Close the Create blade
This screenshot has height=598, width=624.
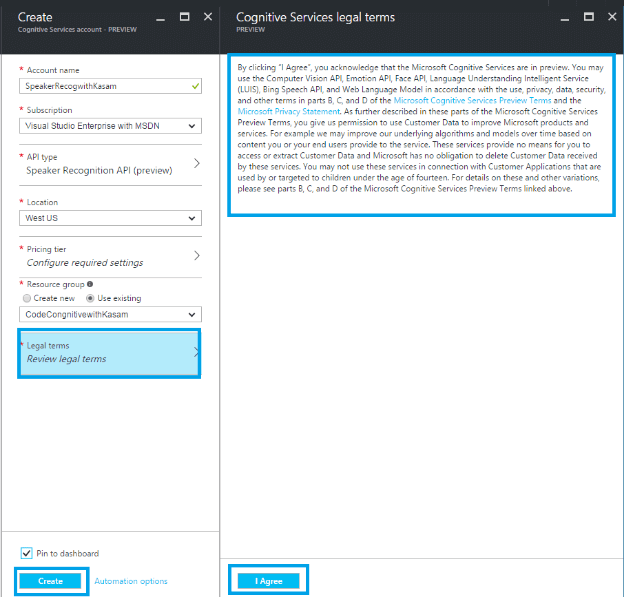pos(207,17)
